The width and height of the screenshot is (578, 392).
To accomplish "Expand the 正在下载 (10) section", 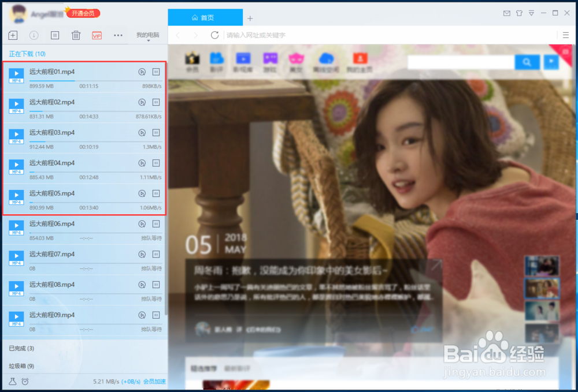I will (x=27, y=54).
